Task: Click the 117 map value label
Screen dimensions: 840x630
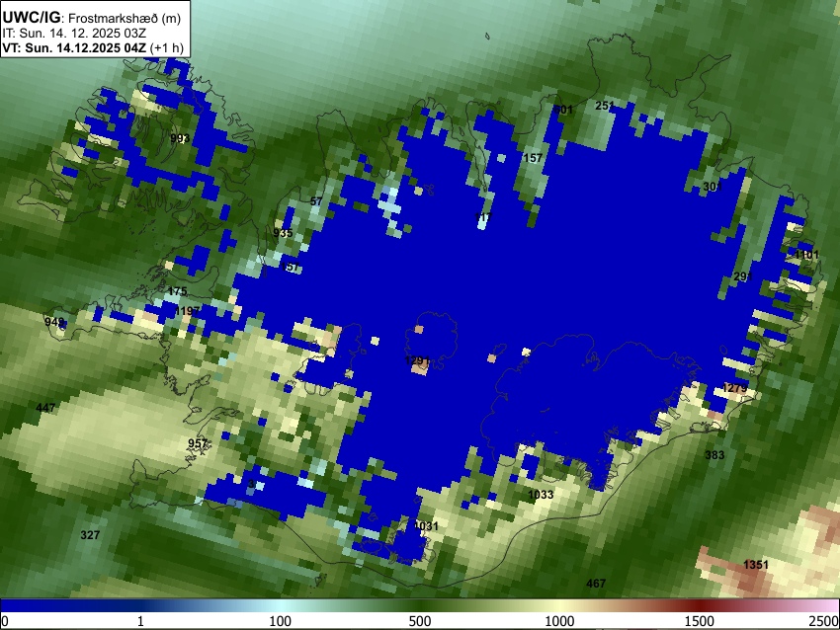Action: pyautogui.click(x=483, y=217)
